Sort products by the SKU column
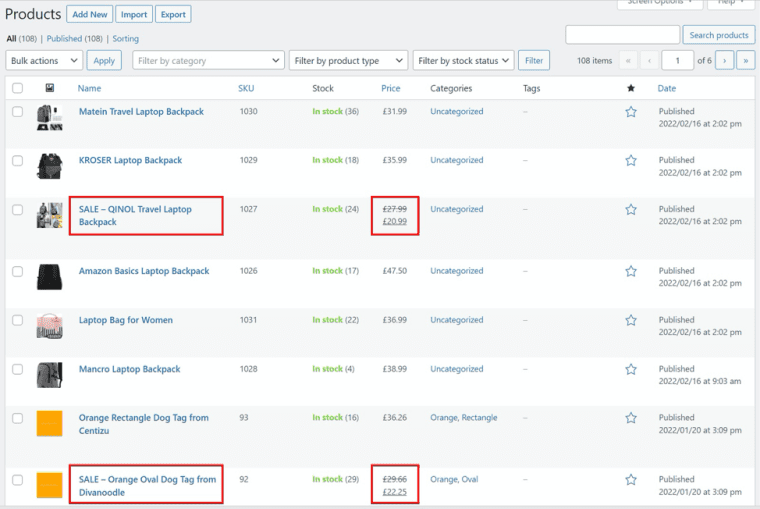This screenshot has width=760, height=509. [246, 88]
